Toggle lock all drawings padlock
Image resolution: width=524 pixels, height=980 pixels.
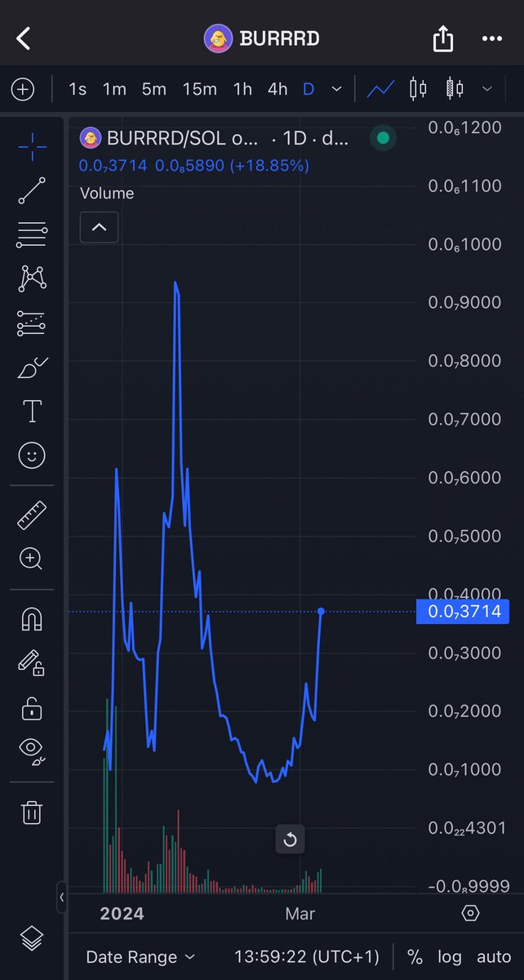(x=32, y=707)
